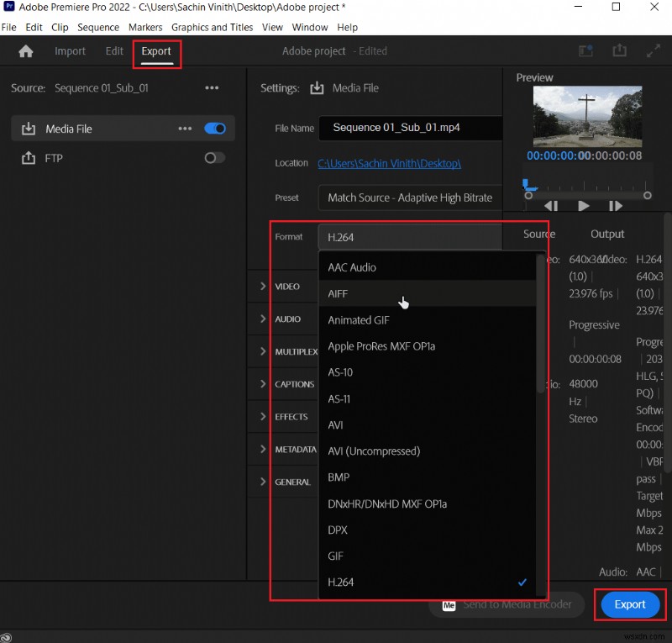Viewport: 672px width, 643px height.
Task: Step back one frame in preview
Action: click(551, 205)
